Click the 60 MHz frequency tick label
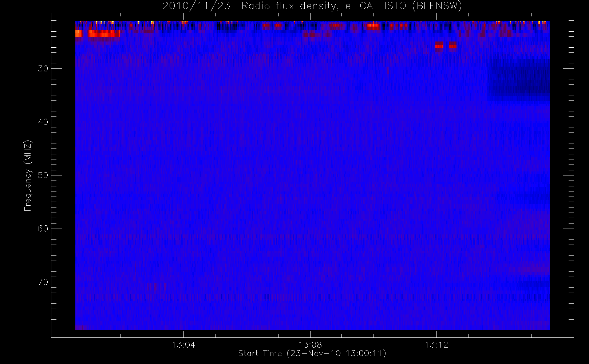The width and height of the screenshot is (589, 364). coord(43,229)
